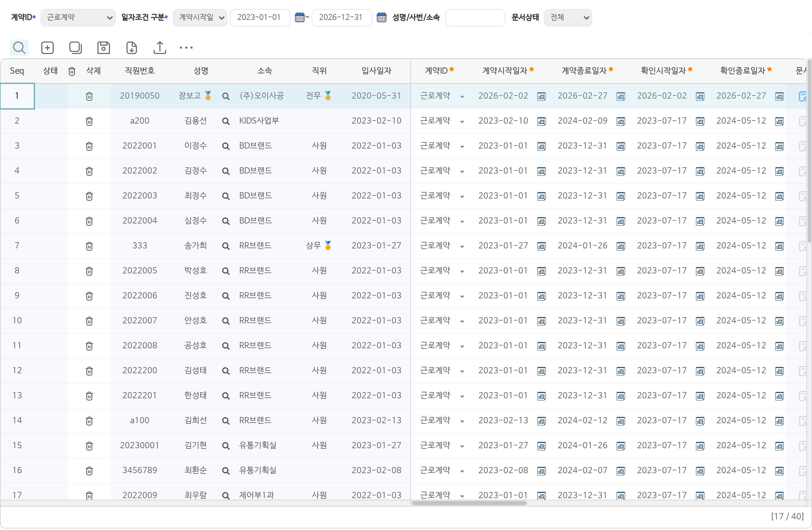Click the search magnifier toolbar icon

pyautogui.click(x=19, y=48)
